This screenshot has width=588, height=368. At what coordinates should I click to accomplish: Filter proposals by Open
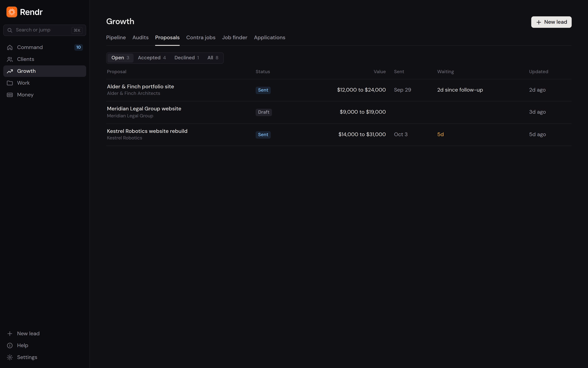coord(120,58)
